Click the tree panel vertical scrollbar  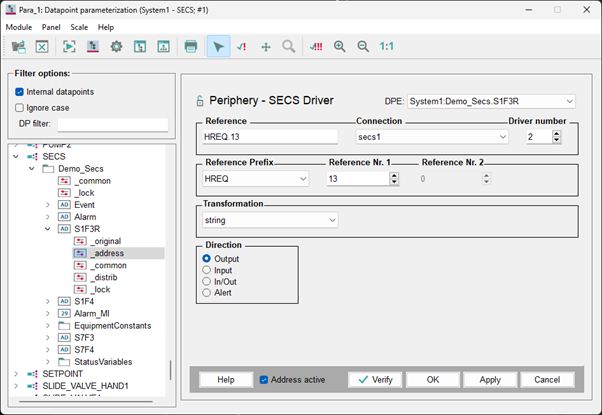[171, 369]
